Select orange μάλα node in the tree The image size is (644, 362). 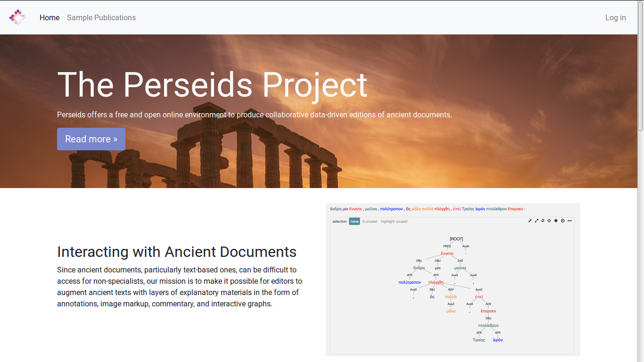[451, 311]
